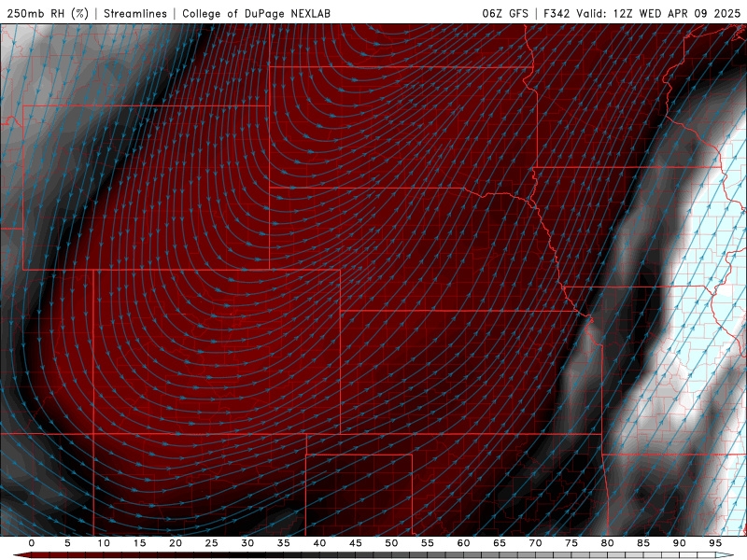
Task: Click the colorbar label "80"
Action: 607,543
